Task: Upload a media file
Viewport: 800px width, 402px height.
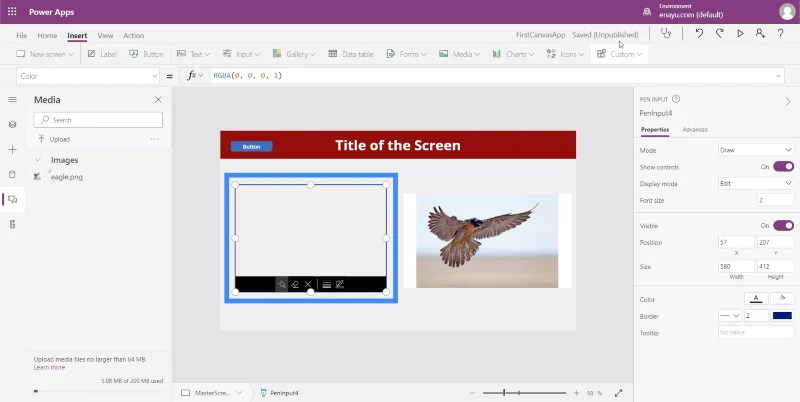Action: [54, 139]
